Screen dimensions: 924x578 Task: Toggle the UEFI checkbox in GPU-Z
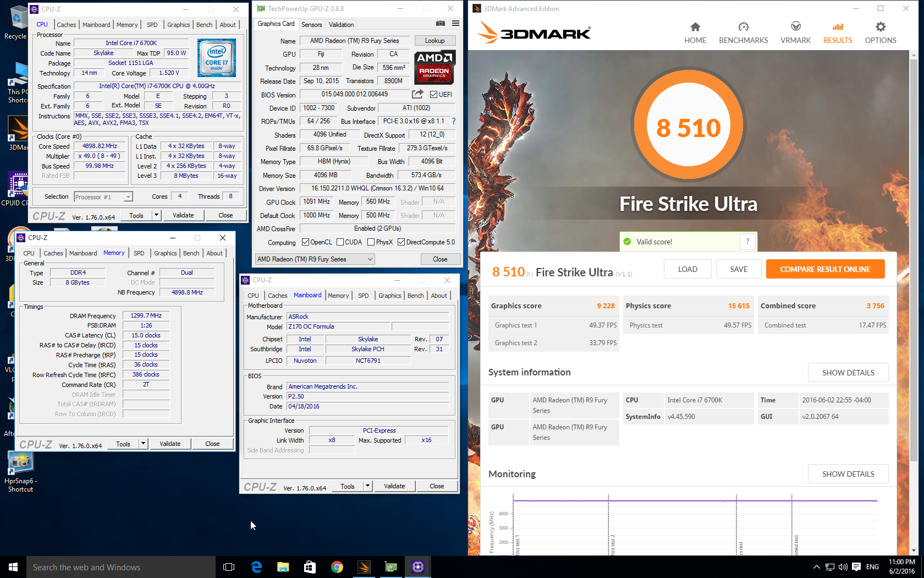433,95
